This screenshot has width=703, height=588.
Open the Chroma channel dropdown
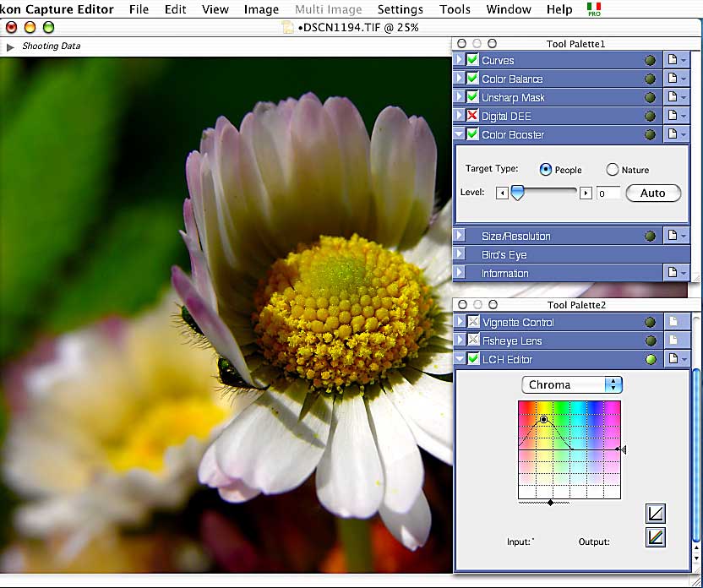[x=572, y=384]
